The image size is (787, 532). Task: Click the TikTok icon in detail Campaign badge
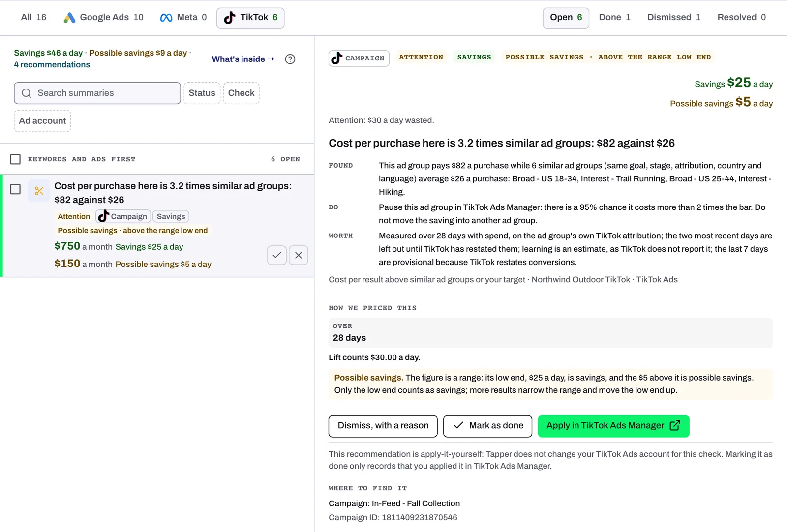(x=337, y=58)
